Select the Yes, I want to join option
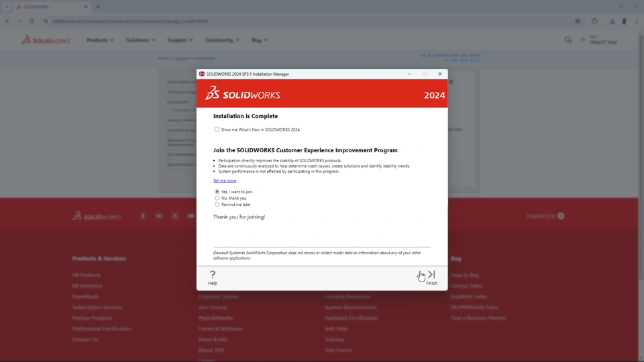 pyautogui.click(x=217, y=192)
